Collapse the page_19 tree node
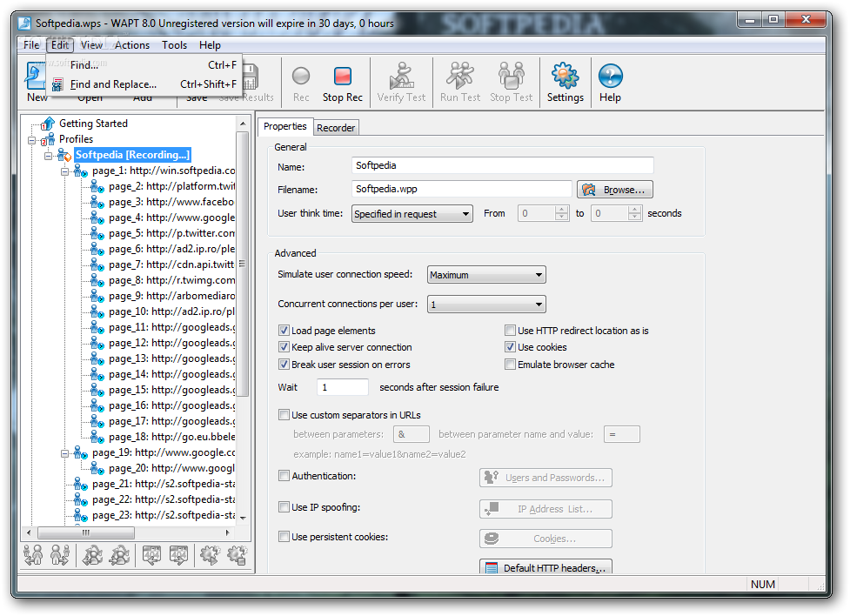850x616 pixels. [65, 454]
